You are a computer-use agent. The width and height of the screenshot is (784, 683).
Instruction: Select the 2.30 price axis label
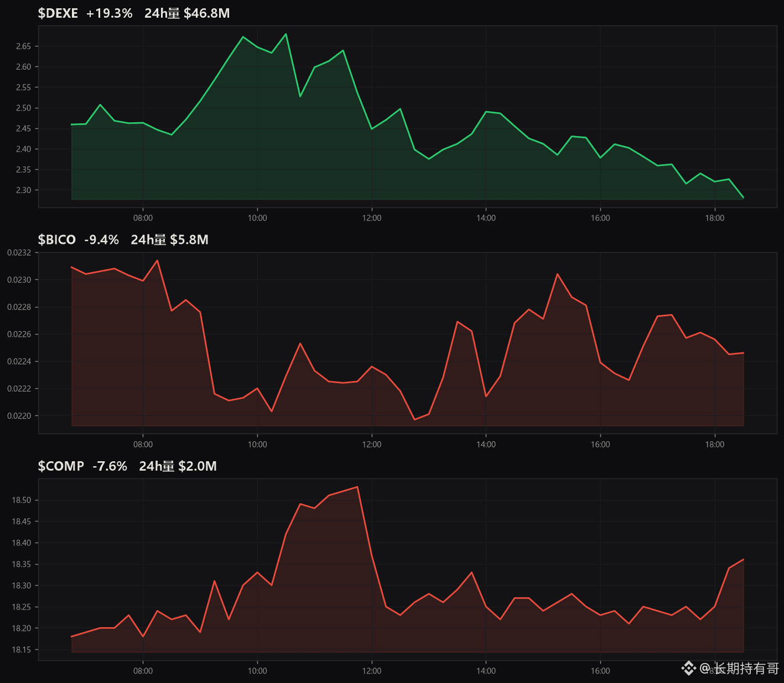click(24, 190)
